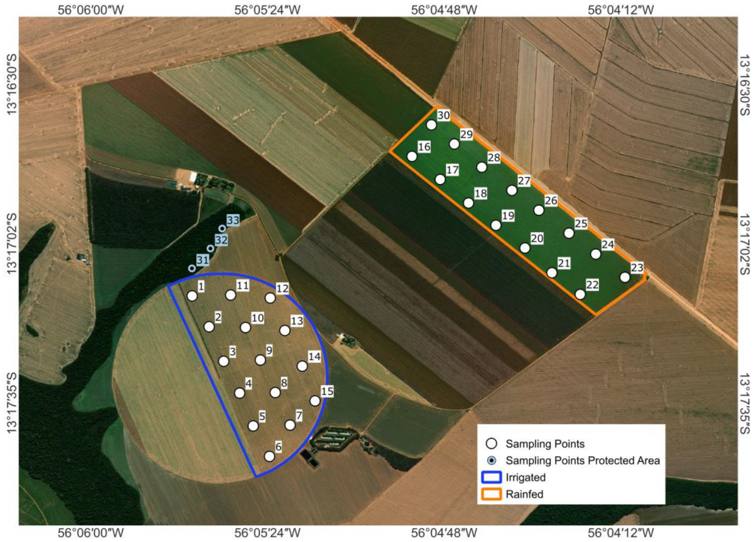Click sampling point 2 marker

pyautogui.click(x=209, y=327)
